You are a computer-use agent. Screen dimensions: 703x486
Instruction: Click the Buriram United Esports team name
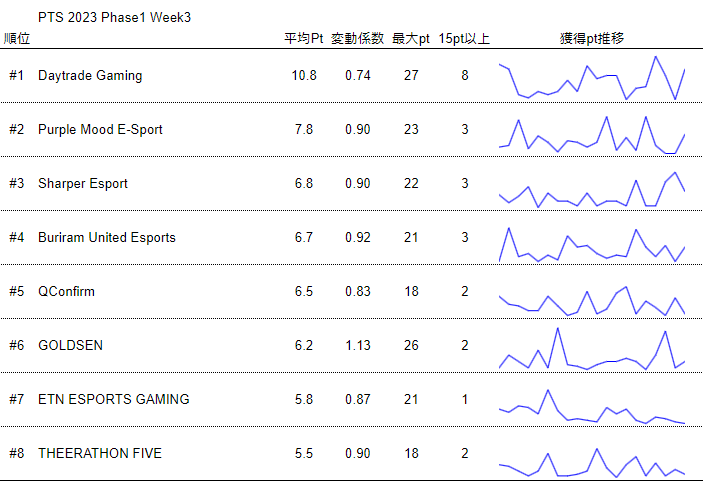click(x=107, y=238)
